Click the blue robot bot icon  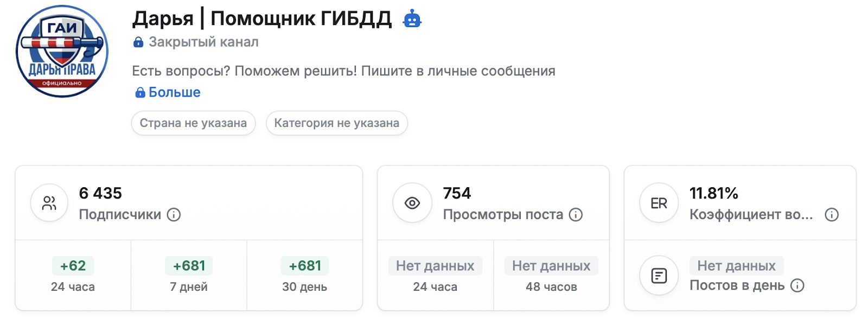(x=412, y=19)
